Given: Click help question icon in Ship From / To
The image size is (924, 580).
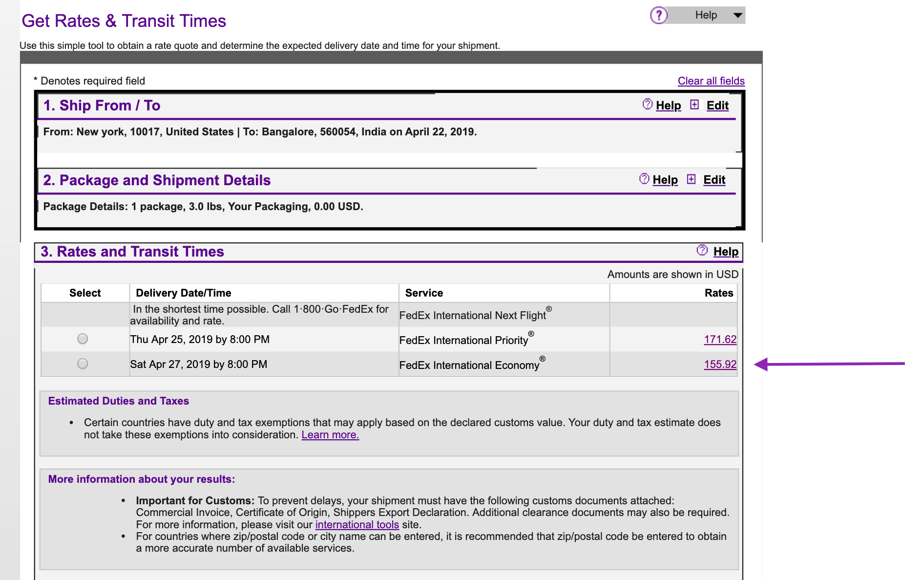Looking at the screenshot, I should [x=647, y=104].
